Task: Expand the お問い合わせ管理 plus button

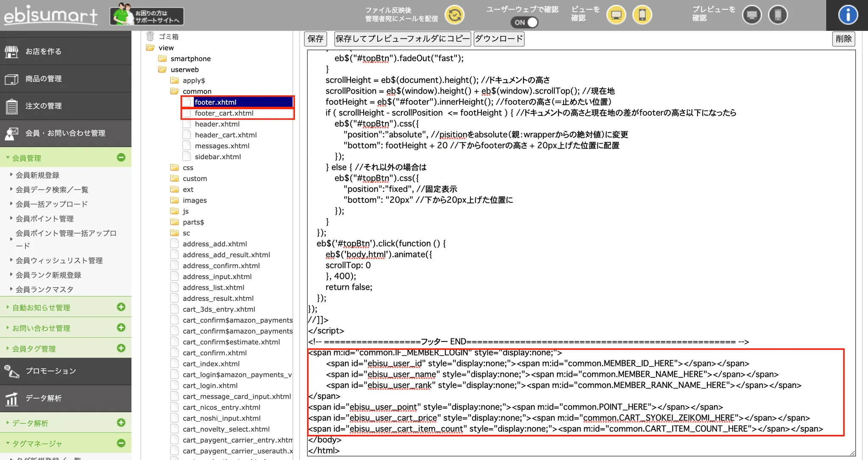Action: [x=121, y=327]
